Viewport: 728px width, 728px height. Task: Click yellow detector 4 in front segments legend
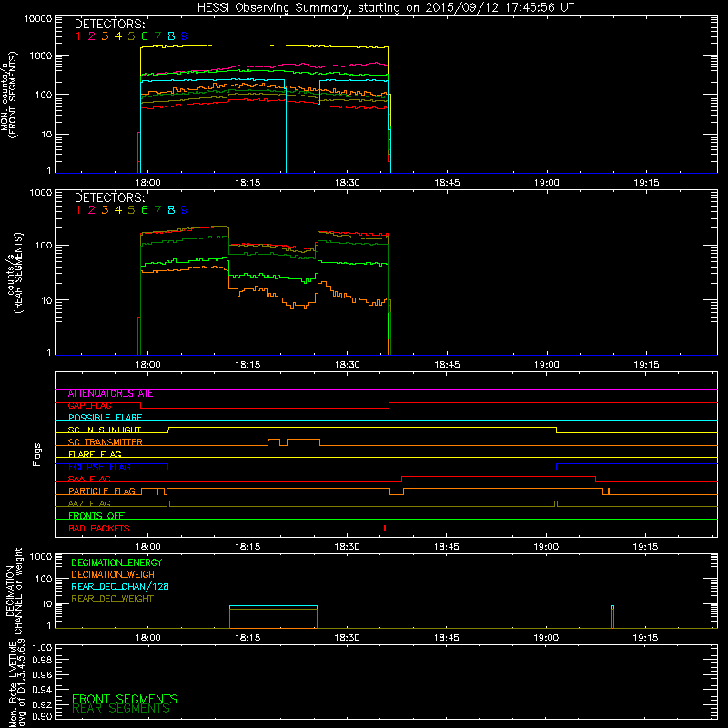pyautogui.click(x=118, y=36)
